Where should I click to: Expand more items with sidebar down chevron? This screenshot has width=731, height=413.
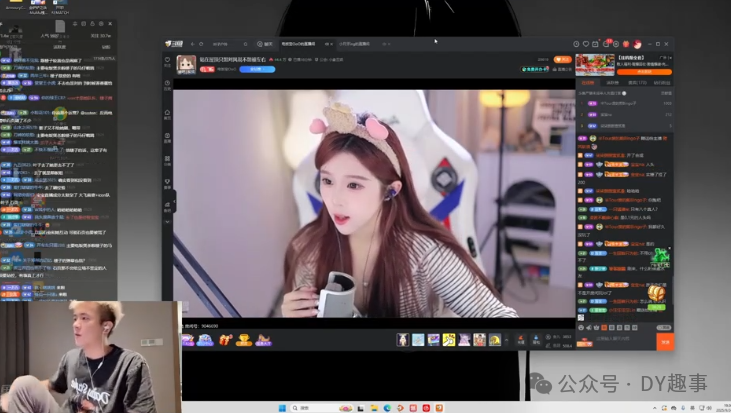click(167, 222)
